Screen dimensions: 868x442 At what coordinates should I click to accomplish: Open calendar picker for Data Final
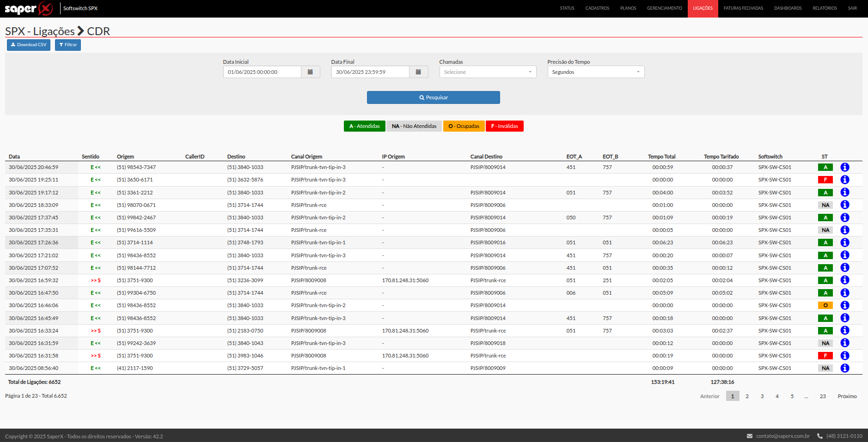418,72
